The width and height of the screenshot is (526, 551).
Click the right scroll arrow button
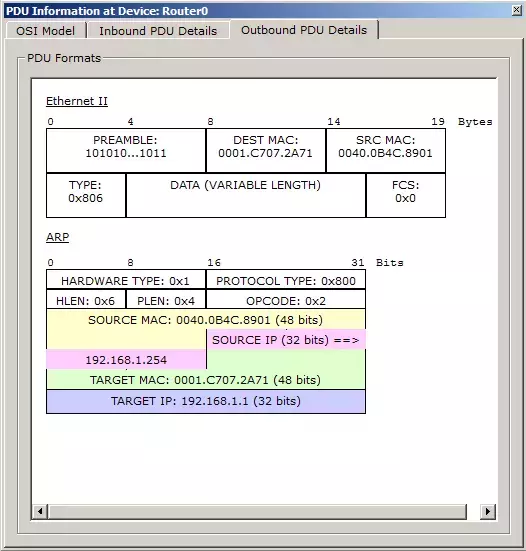pos(488,511)
